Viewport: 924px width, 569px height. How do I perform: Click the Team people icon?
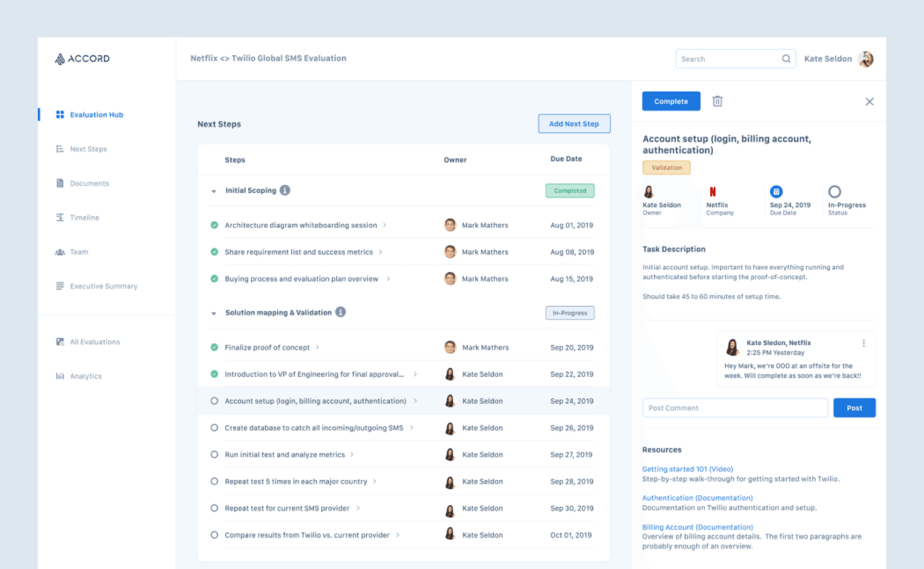click(60, 252)
